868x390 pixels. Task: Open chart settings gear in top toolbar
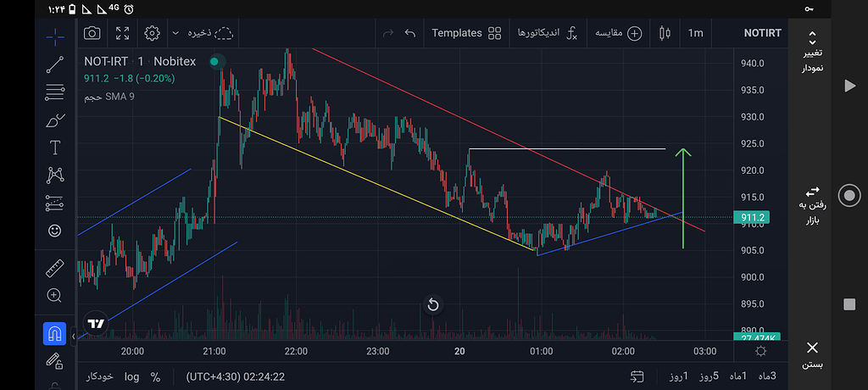point(153,33)
